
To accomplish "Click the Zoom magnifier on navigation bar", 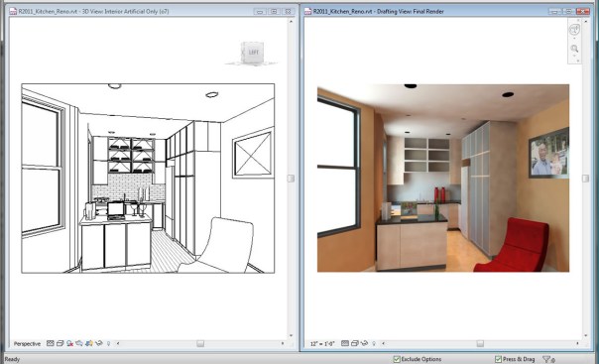I will point(574,49).
